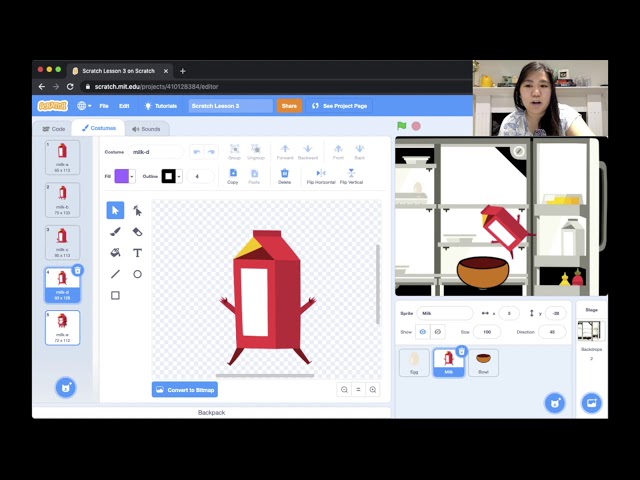640x480 pixels.
Task: Delete the Milk sprite via trash badge
Action: [462, 351]
